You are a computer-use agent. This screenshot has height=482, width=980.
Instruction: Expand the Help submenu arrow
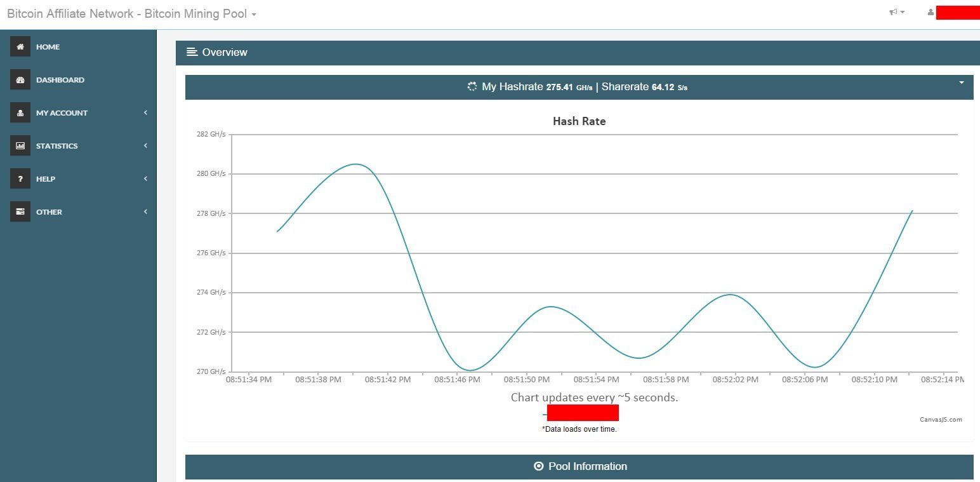(145, 178)
